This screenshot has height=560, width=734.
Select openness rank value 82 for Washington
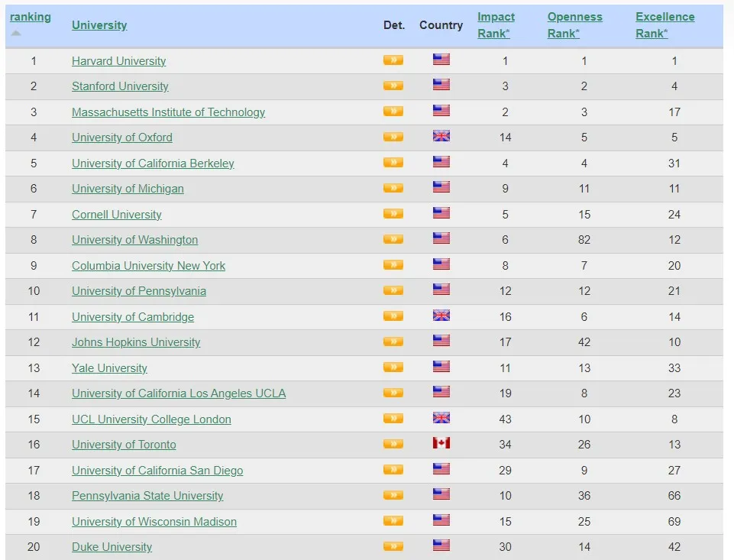pyautogui.click(x=584, y=240)
